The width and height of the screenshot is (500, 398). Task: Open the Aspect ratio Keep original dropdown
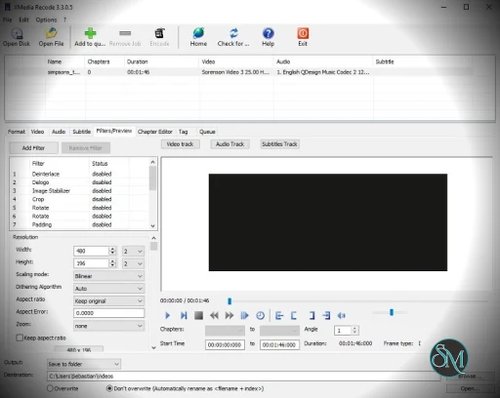(x=109, y=301)
